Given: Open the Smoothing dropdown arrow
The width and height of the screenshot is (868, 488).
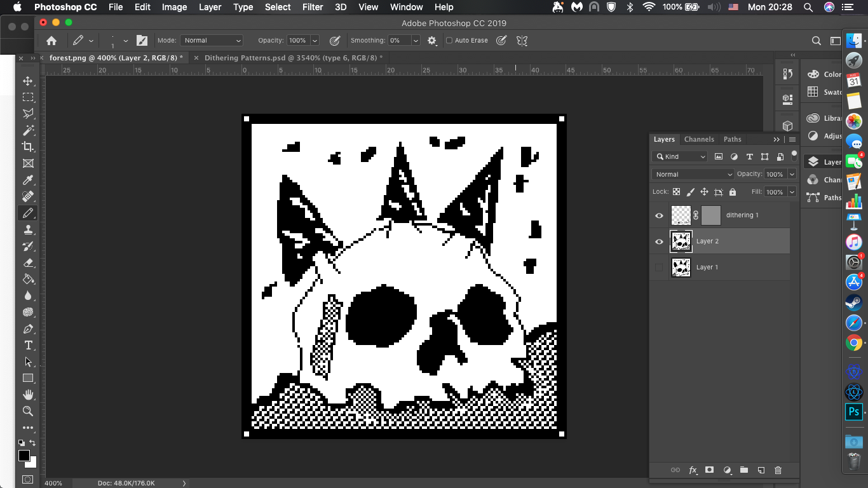Looking at the screenshot, I should point(416,41).
